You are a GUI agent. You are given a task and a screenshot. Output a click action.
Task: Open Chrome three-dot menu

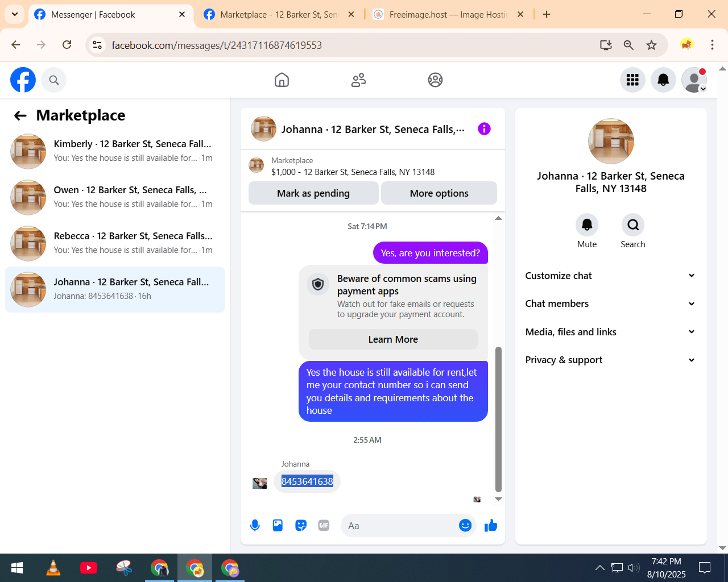(x=712, y=45)
